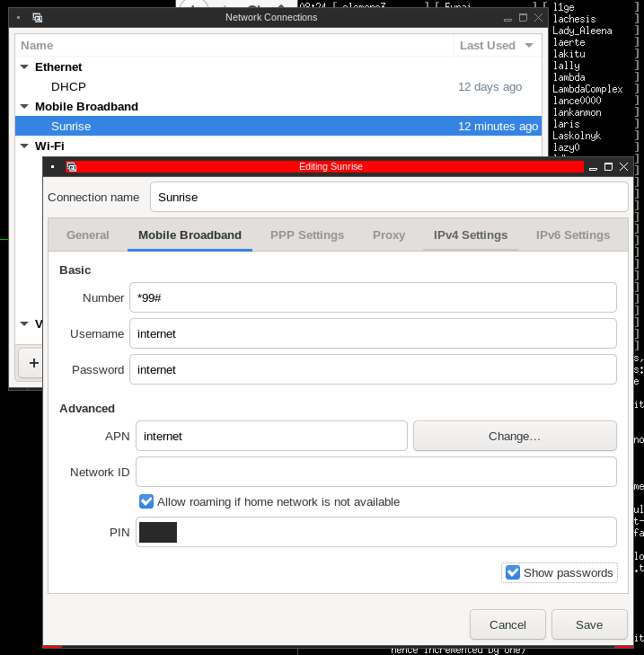This screenshot has height=655, width=644.
Task: Click 'Laskolnyk' in the terminal list
Action: pos(577,136)
